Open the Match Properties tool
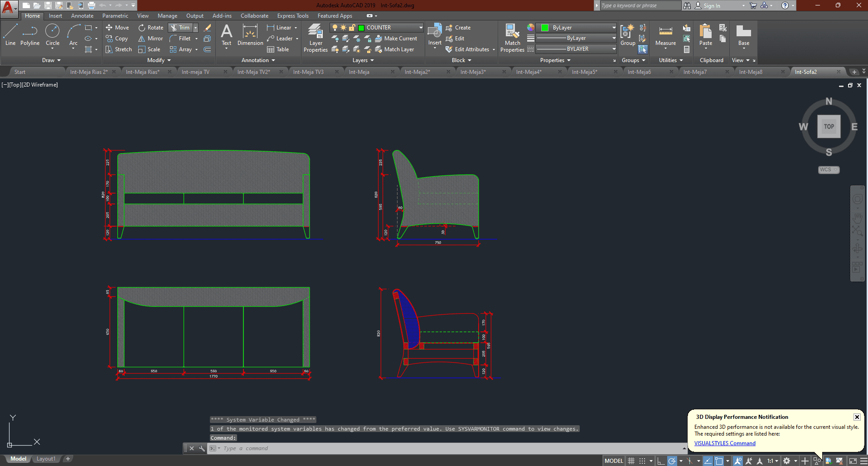 tap(512, 36)
